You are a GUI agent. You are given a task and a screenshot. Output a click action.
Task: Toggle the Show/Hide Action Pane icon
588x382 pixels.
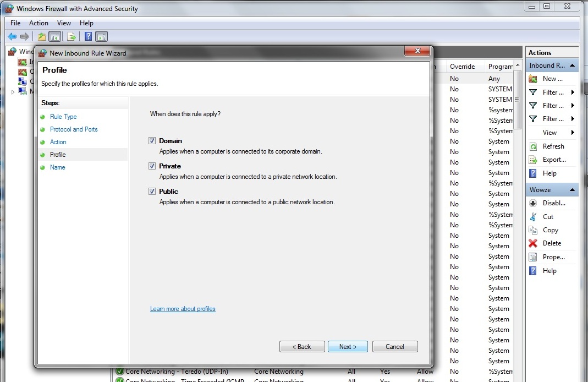pyautogui.click(x=101, y=37)
